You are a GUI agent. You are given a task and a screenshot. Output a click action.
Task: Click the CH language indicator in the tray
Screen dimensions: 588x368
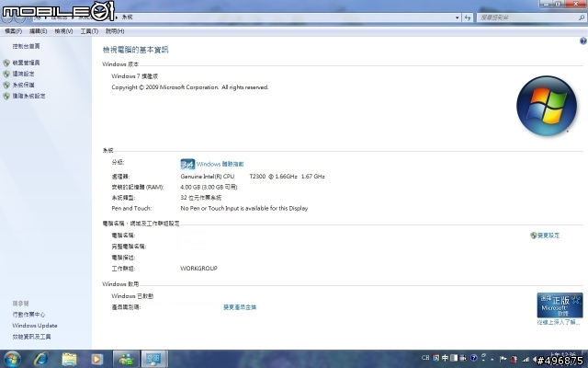425,358
